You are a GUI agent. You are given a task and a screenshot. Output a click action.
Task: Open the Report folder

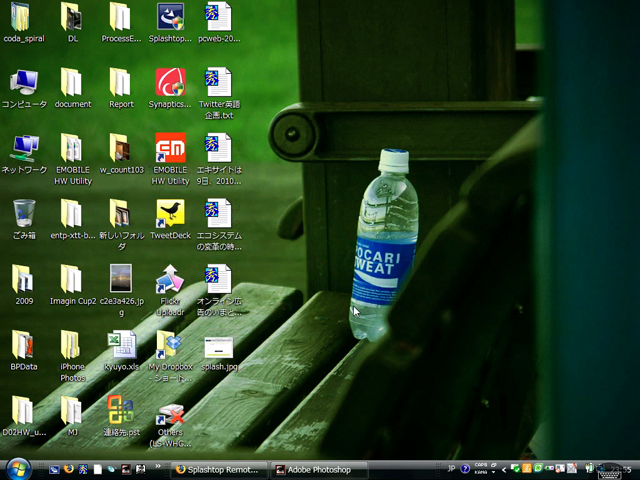[x=121, y=82]
